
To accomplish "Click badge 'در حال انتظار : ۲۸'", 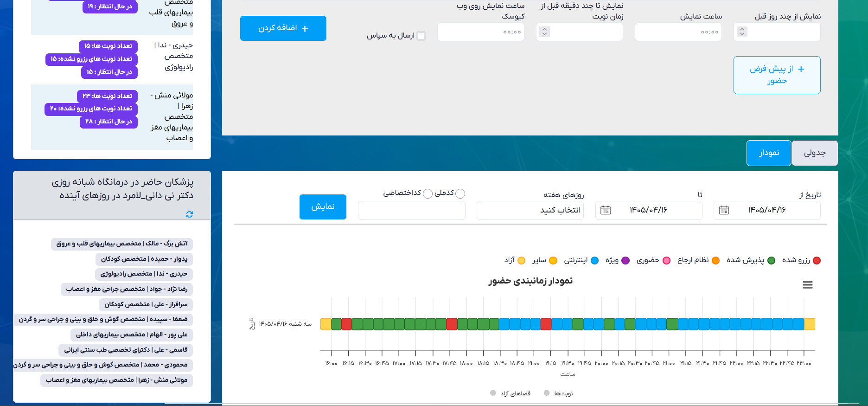I will pos(108,122).
